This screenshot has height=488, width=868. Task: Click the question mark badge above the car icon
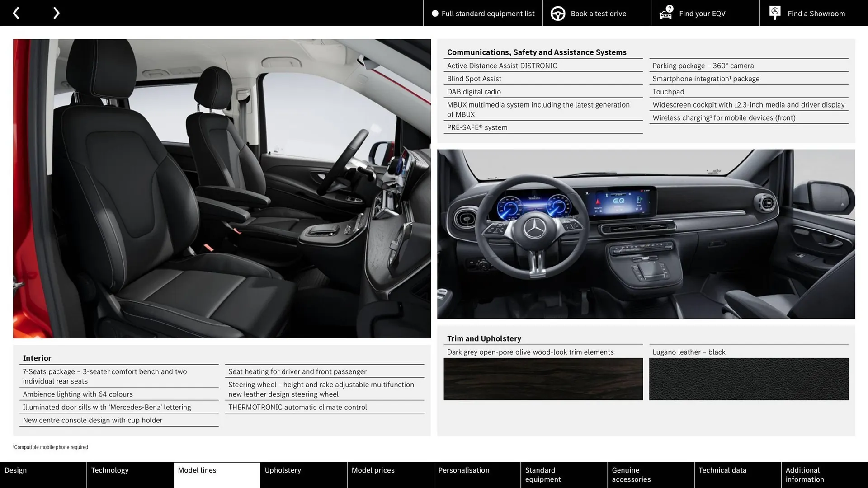point(669,8)
